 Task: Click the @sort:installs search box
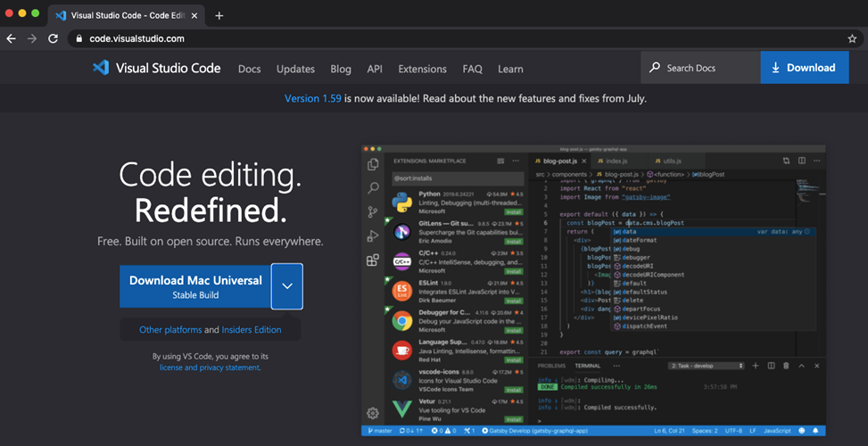click(458, 178)
